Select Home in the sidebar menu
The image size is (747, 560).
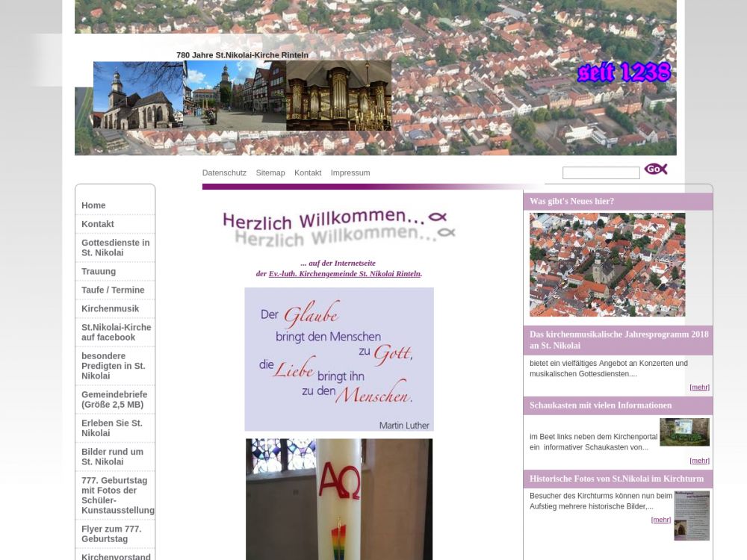(x=93, y=205)
